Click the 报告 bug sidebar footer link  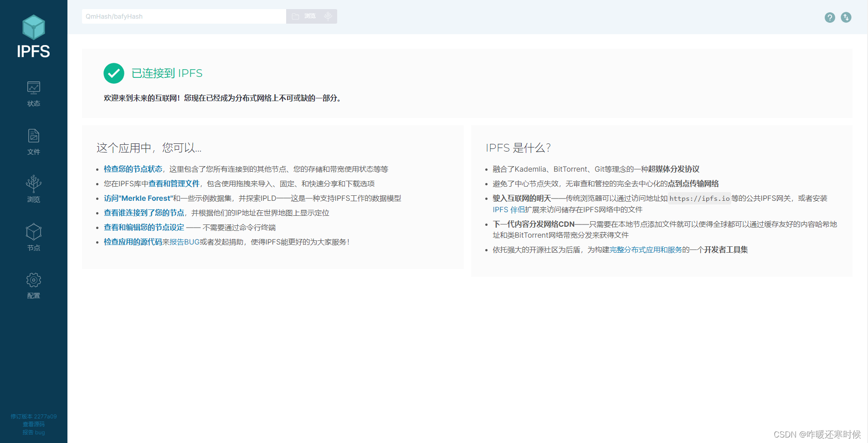coord(34,433)
